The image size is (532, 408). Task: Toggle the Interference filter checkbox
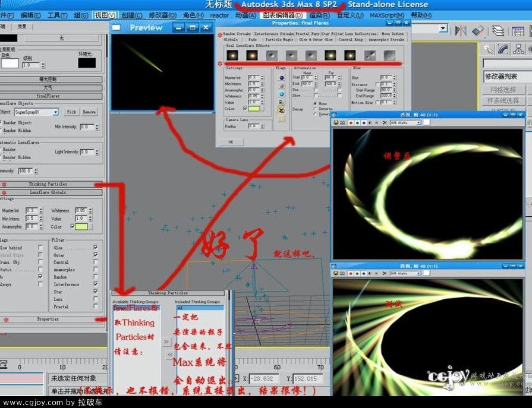(96, 284)
